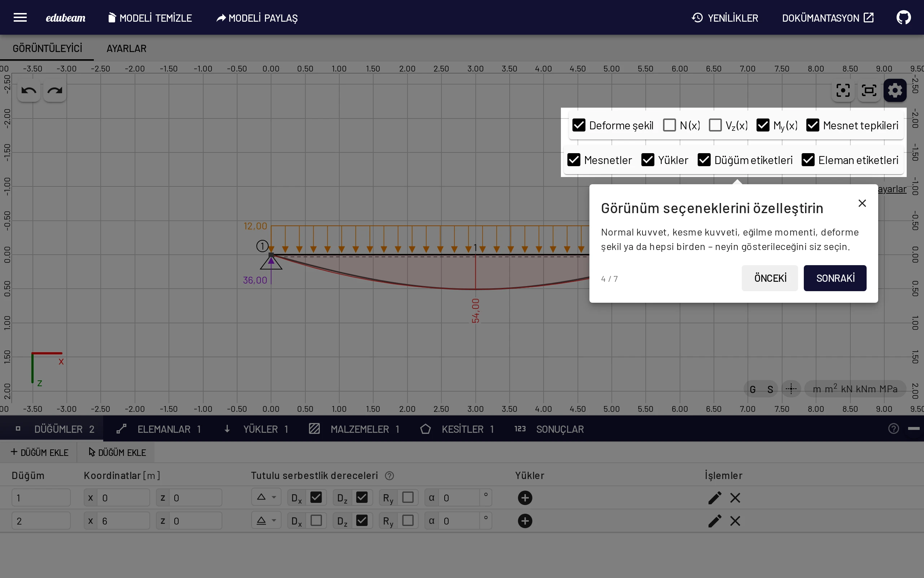Delete node 1 with the X icon
The height and width of the screenshot is (578, 924).
(735, 498)
